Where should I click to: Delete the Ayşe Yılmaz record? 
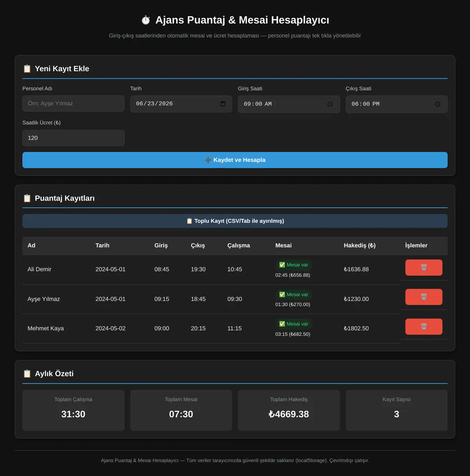point(424,297)
